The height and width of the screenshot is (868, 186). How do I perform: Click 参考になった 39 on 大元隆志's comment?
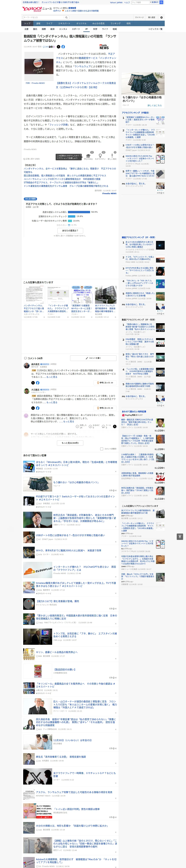[105, 408]
